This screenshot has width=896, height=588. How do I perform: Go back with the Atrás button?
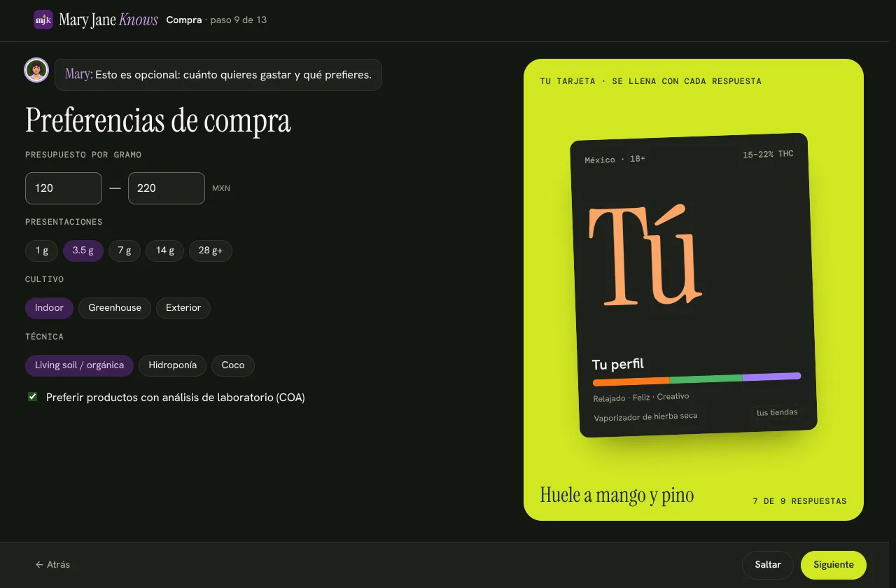(x=52, y=565)
